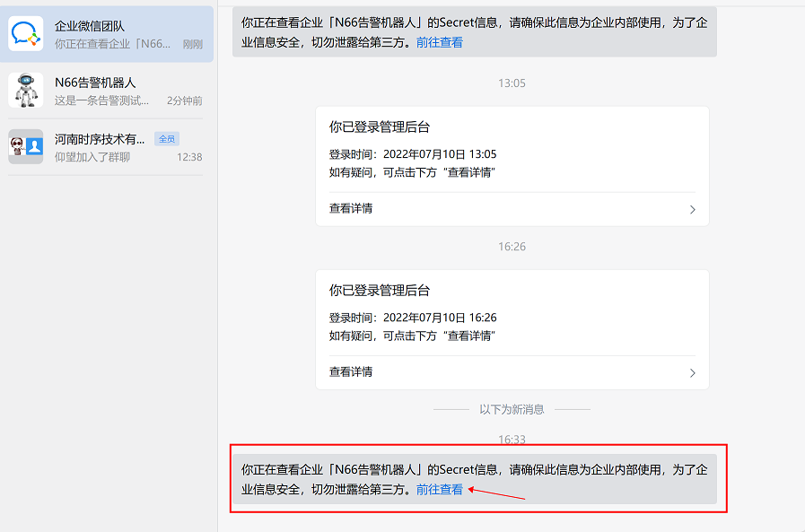Click the N66告警机器人 robot avatar
This screenshot has width=805, height=532.
click(x=26, y=90)
